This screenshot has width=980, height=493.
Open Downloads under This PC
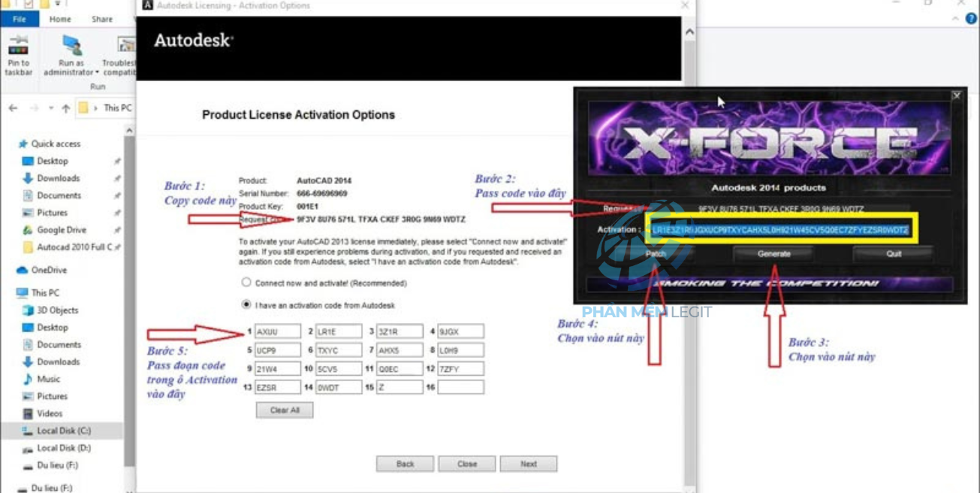[59, 362]
